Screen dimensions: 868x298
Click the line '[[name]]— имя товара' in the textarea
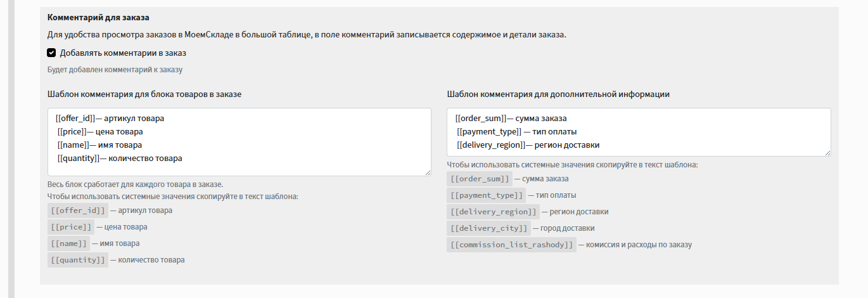tap(99, 145)
